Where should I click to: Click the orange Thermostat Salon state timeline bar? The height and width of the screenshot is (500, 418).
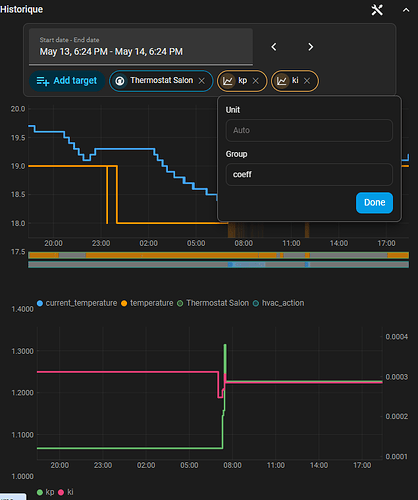click(218, 255)
